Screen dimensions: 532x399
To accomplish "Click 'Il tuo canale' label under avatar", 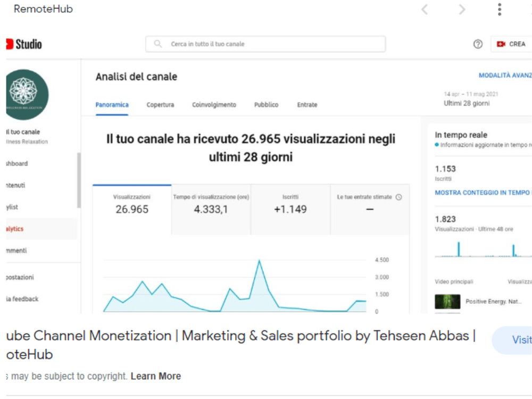I will click(23, 132).
